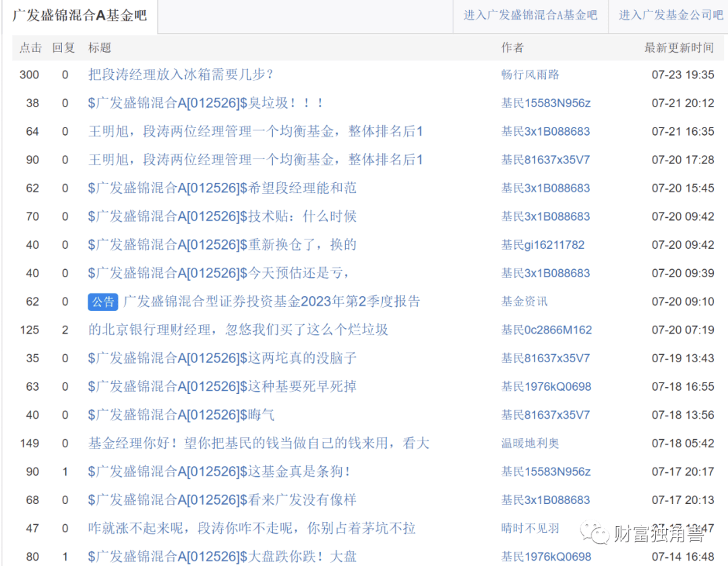728x566 pixels.
Task: Open post 大盘跌你跌!大盘
Action: tap(222, 557)
